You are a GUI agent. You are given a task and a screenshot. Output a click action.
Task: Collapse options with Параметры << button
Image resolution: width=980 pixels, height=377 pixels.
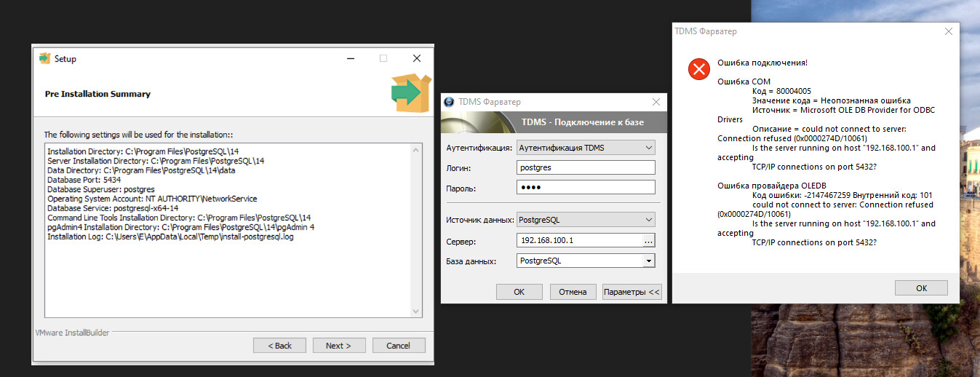coord(632,292)
